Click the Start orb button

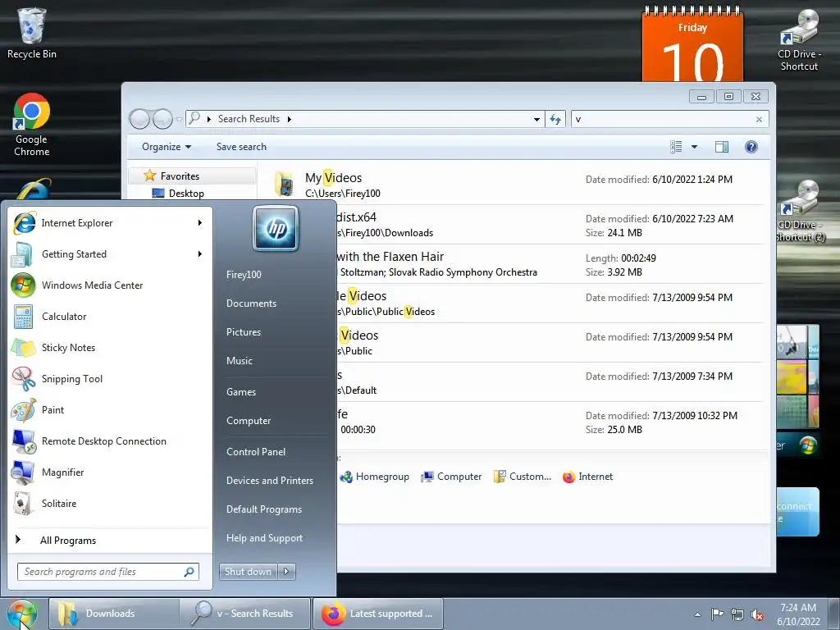click(22, 614)
